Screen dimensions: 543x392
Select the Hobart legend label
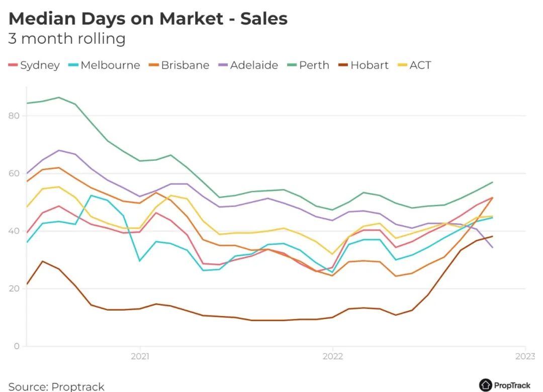(370, 65)
